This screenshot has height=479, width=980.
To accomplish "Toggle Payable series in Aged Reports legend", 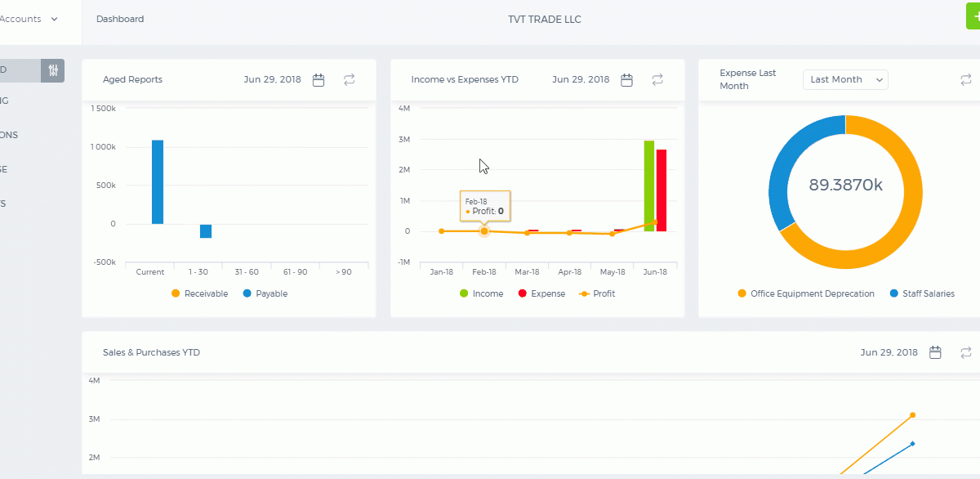I will [x=265, y=293].
